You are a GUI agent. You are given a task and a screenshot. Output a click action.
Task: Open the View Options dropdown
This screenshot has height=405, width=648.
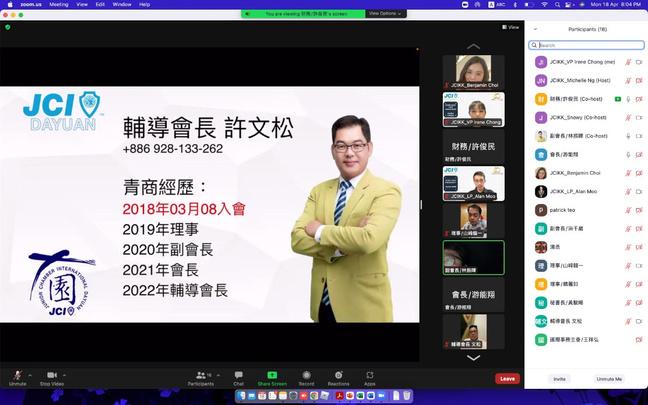point(385,14)
